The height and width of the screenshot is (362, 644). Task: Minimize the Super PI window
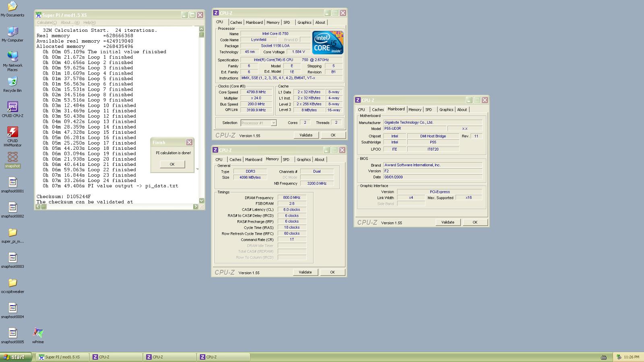pyautogui.click(x=184, y=15)
